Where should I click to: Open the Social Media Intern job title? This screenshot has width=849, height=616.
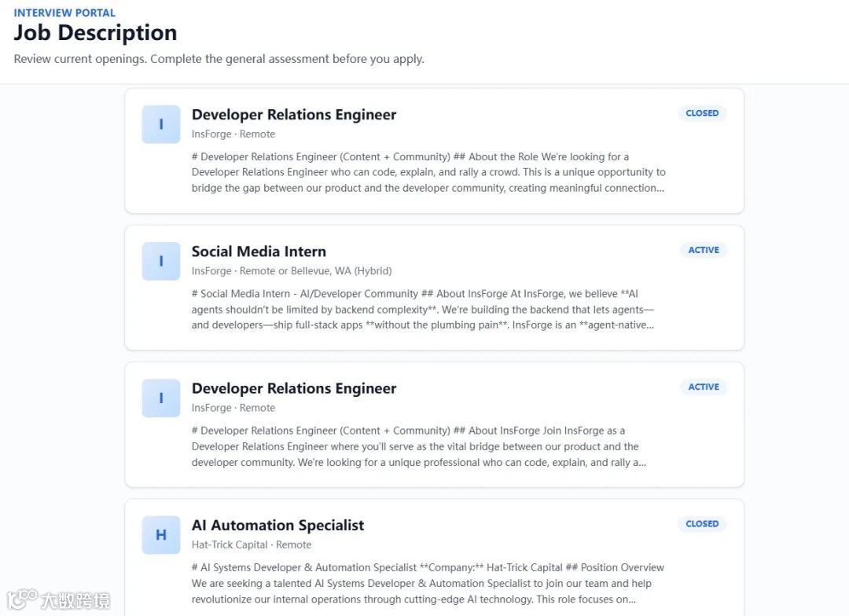click(x=259, y=251)
